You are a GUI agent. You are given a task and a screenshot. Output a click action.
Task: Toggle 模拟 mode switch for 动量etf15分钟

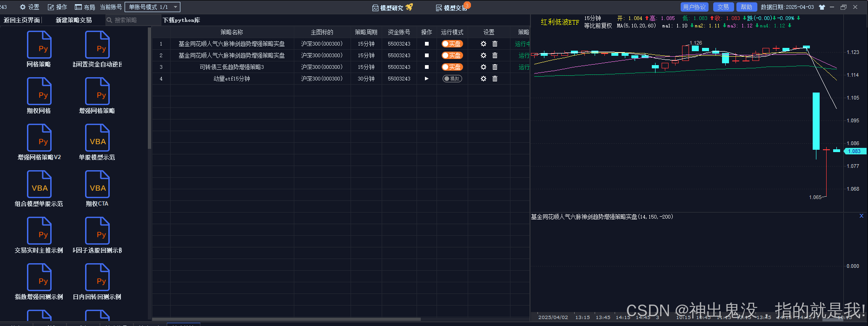452,79
